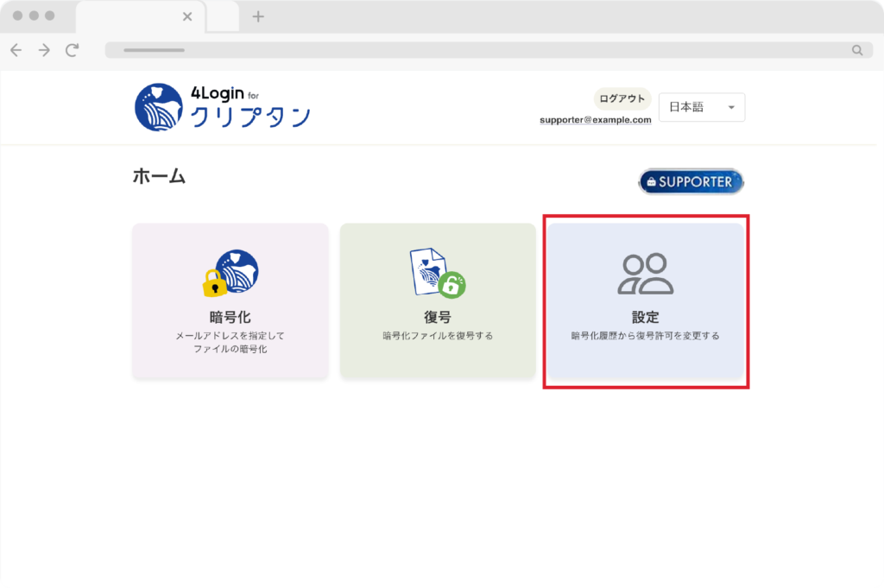Open 設定 via 暗号化履歴から復号許可を変更する text
The width and height of the screenshot is (884, 588).
click(645, 335)
